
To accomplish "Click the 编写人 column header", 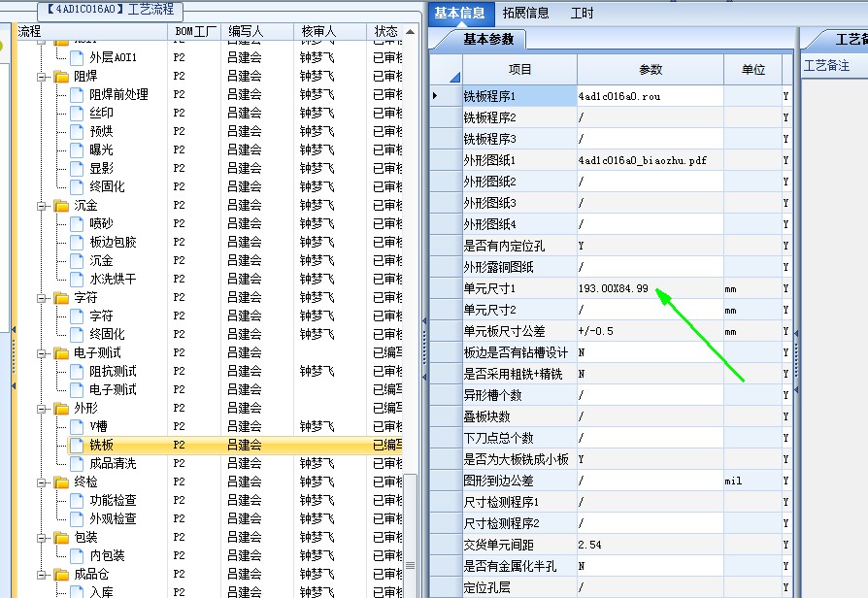I will (x=257, y=32).
